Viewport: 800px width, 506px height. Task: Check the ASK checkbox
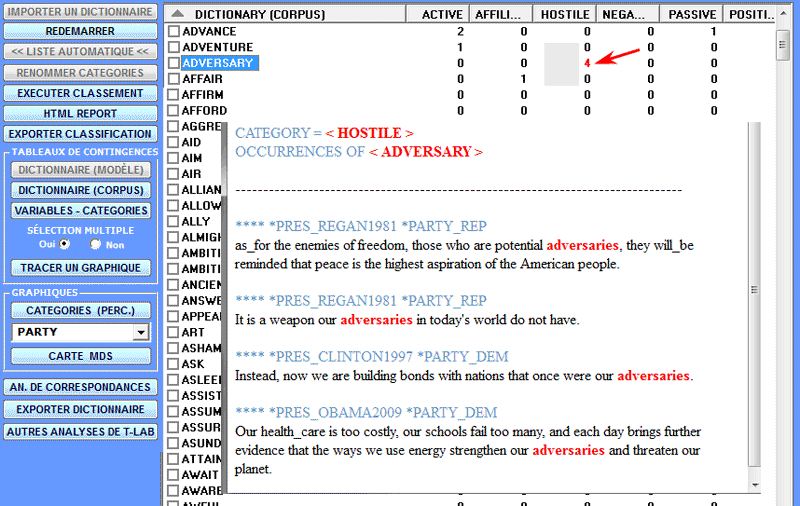174,364
